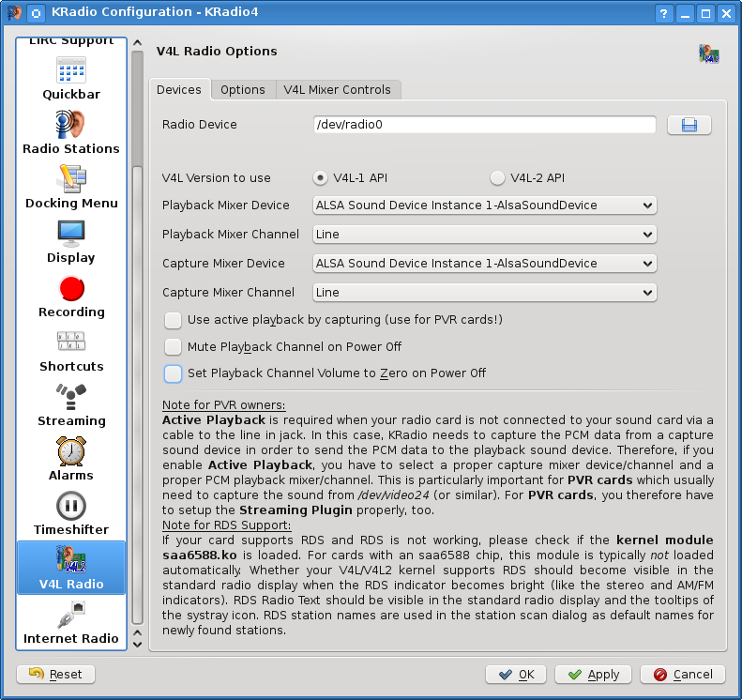Expand the Playback Mixer Device dropdown

pos(484,205)
